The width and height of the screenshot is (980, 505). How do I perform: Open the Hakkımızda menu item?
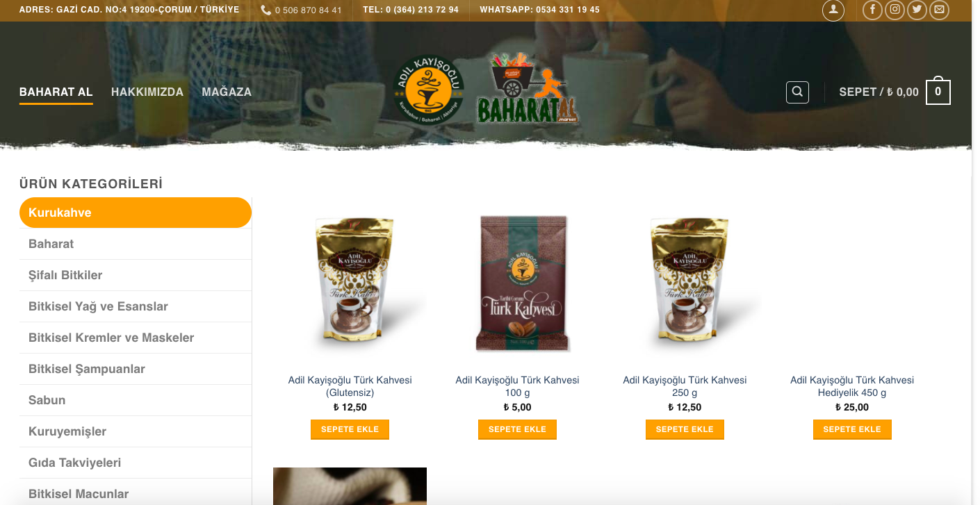point(147,92)
